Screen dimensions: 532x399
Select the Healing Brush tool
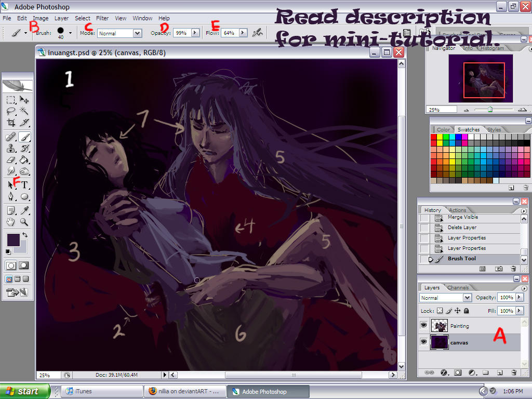click(11, 137)
